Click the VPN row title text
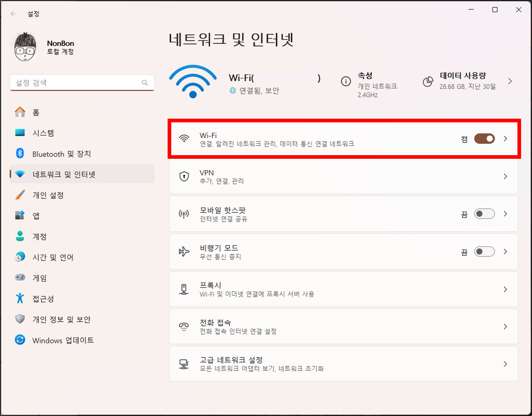Screen dimensions: 532x416 206,173
